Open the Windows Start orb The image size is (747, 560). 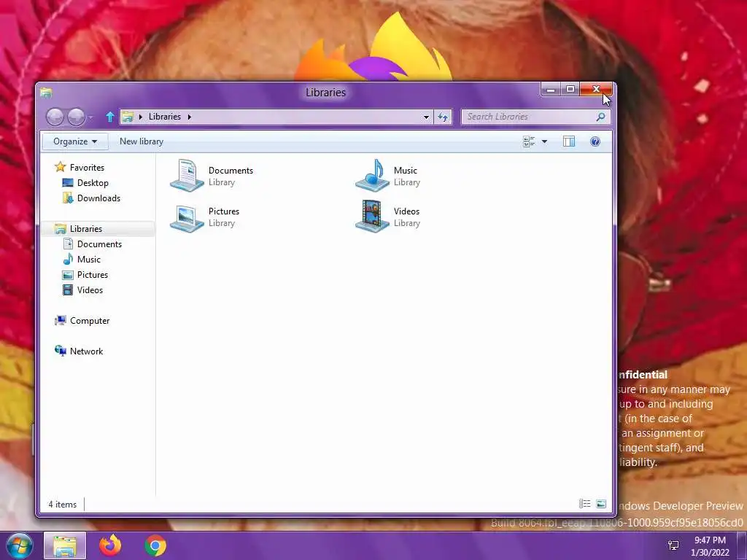coord(19,545)
